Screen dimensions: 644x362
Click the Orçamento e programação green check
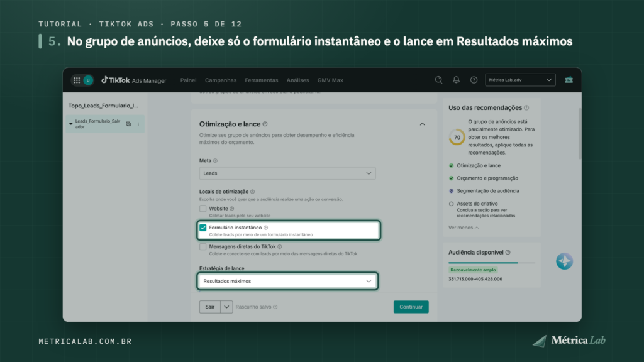pyautogui.click(x=452, y=178)
